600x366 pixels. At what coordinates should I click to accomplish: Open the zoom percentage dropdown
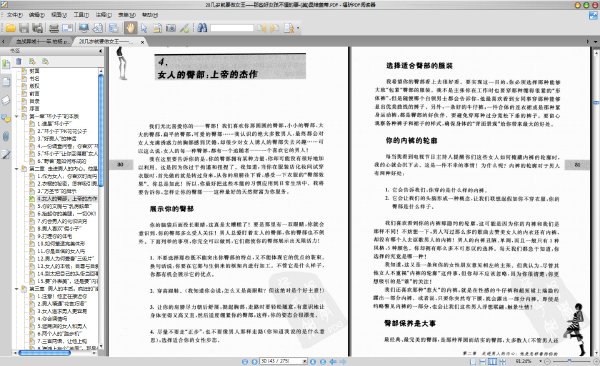(x=540, y=361)
